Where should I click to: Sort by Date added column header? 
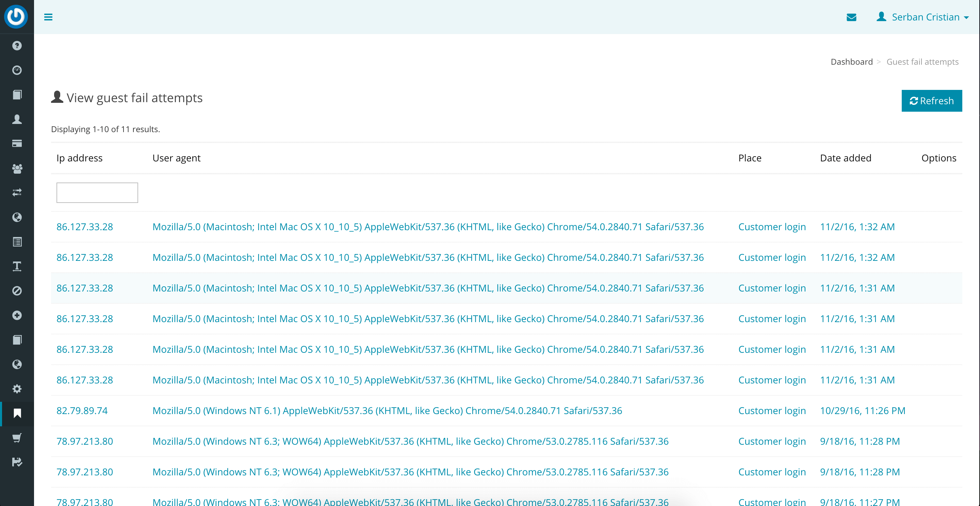point(845,158)
